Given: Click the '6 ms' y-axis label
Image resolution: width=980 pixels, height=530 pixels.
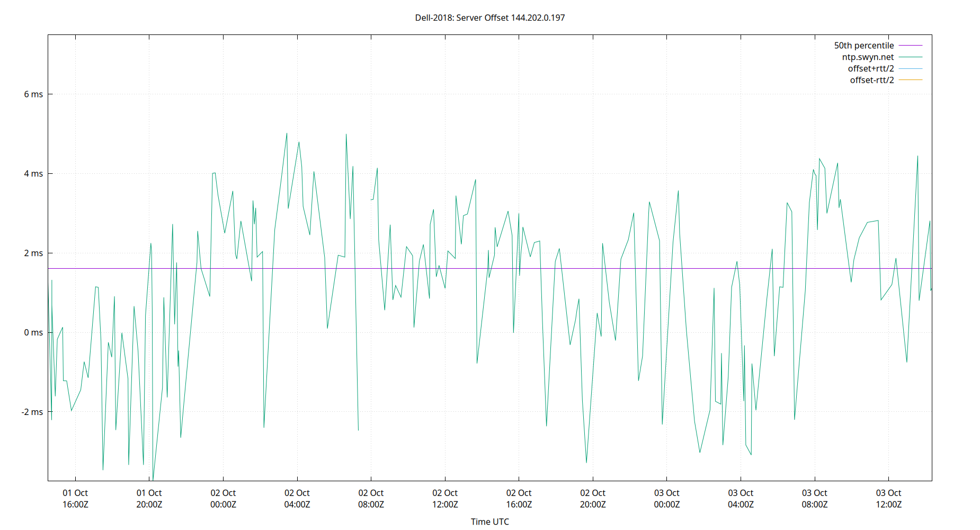Looking at the screenshot, I should pos(33,94).
